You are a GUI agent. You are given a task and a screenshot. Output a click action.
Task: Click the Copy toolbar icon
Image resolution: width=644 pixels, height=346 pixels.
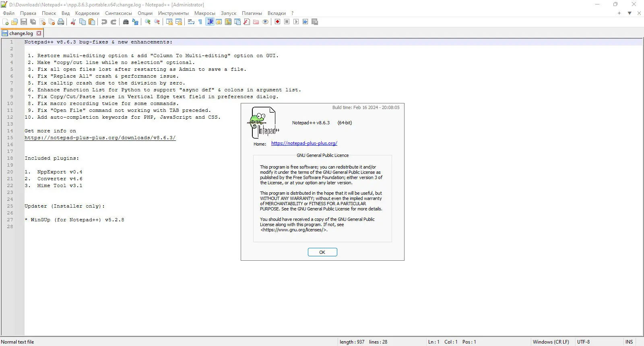[83, 22]
